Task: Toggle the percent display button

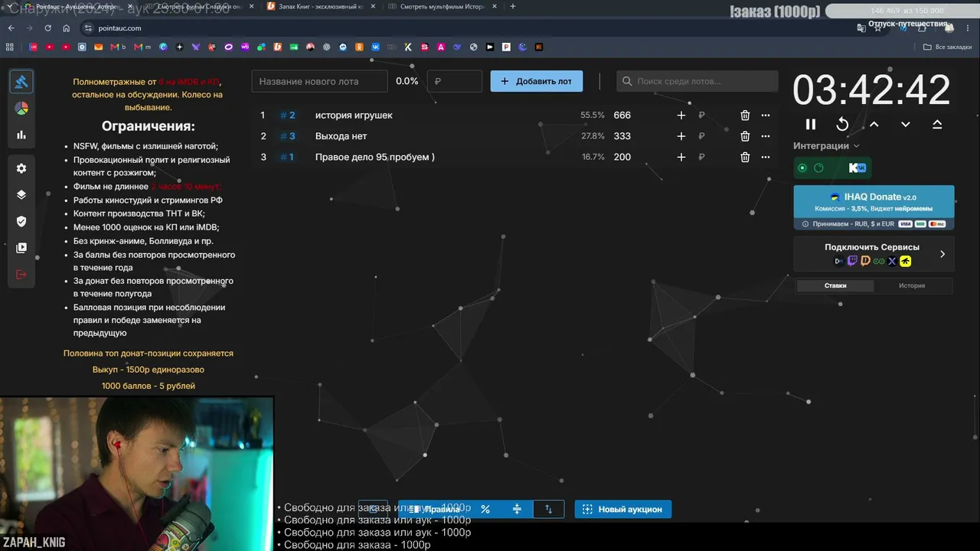Action: [485, 509]
